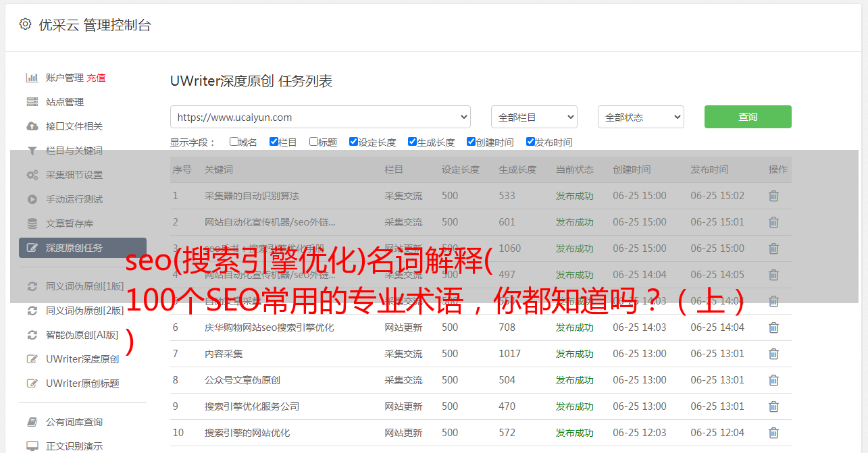
Task: Uncheck the 发布时间 display field checkbox
Action: (530, 142)
